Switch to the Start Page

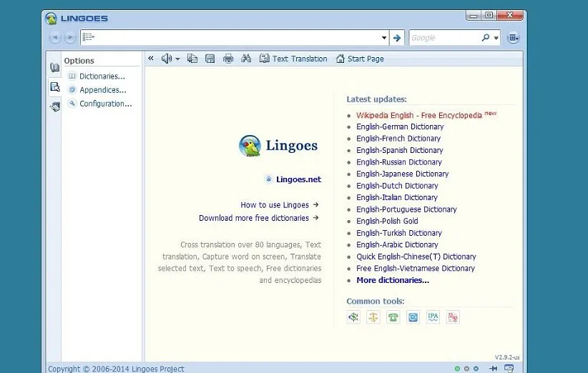pyautogui.click(x=359, y=59)
